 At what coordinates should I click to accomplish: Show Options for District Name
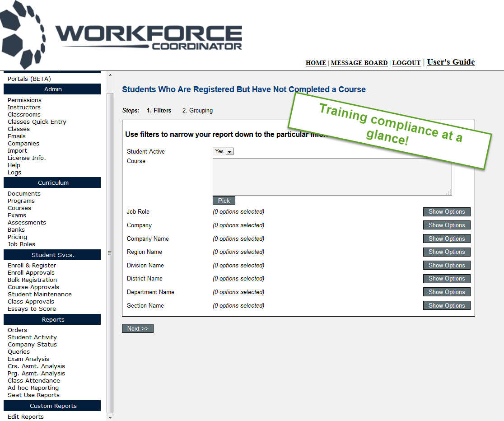tap(447, 279)
